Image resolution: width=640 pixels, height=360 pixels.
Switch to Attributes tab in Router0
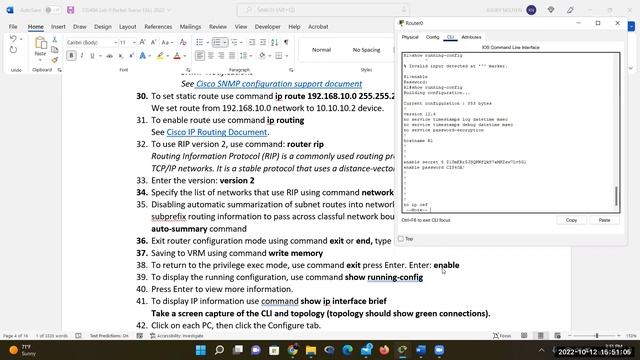pos(471,37)
